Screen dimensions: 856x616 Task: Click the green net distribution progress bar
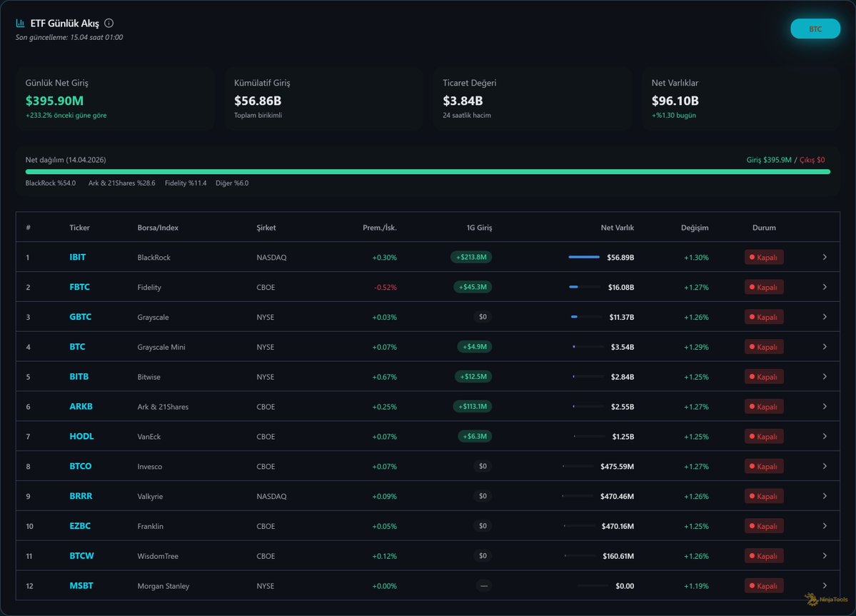pos(427,172)
